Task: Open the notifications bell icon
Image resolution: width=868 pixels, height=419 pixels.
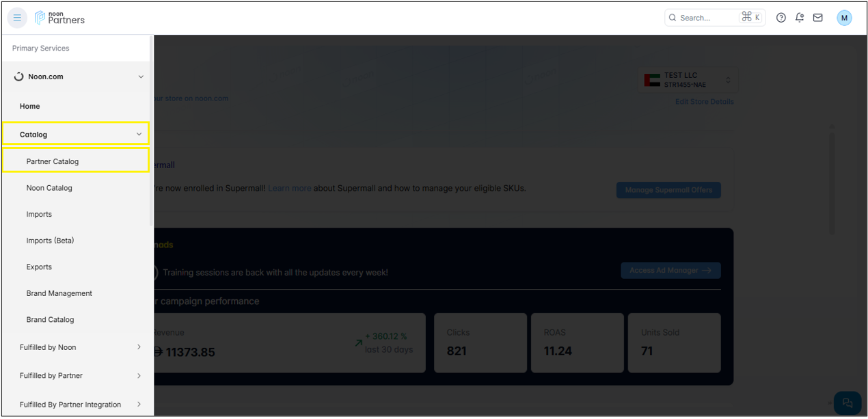Action: pyautogui.click(x=800, y=18)
